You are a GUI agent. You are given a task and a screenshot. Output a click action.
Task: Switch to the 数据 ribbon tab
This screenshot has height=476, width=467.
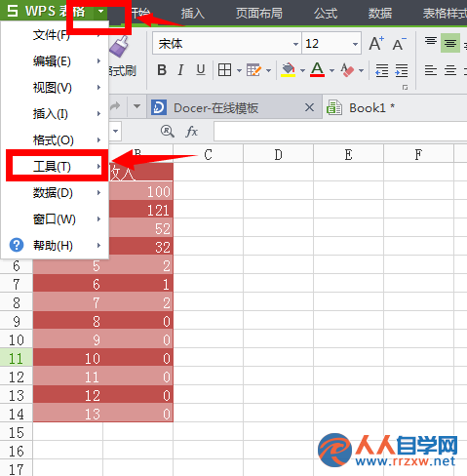coord(380,14)
